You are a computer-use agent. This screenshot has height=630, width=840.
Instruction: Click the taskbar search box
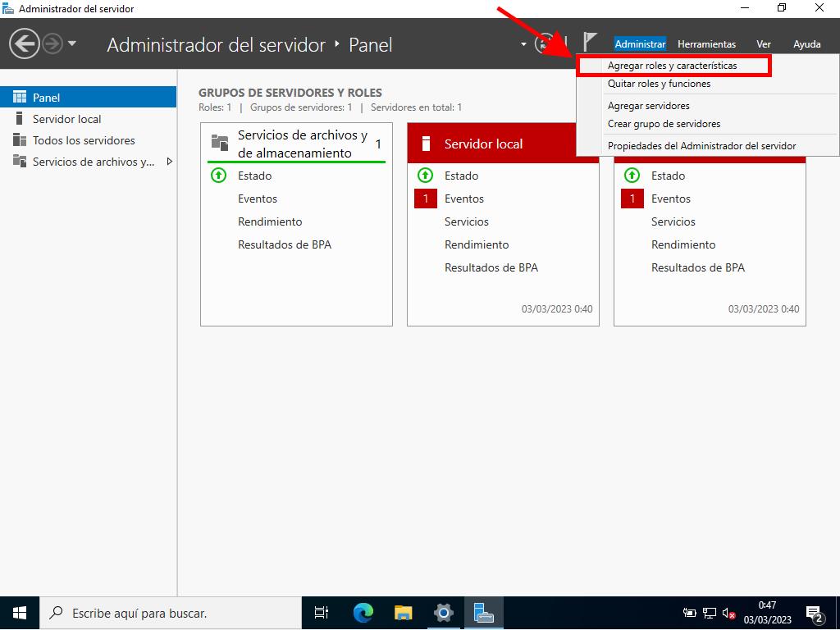172,613
